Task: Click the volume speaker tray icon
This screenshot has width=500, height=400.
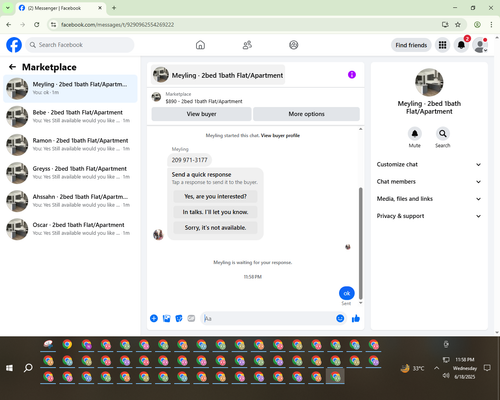Action: point(446,376)
